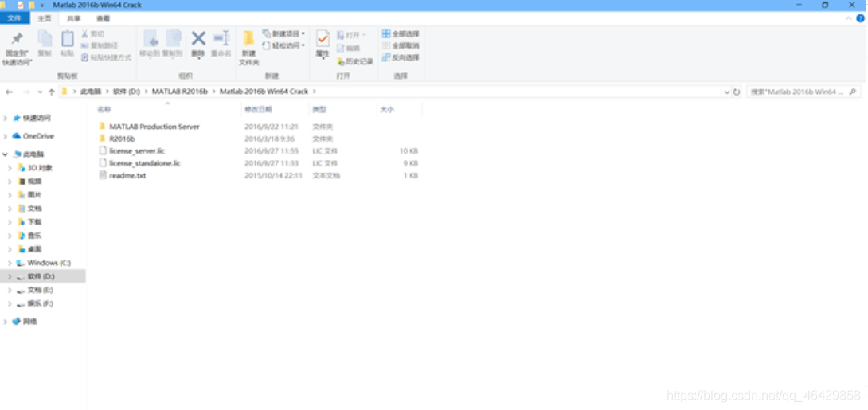Viewport: 868px width, 410px height.
Task: Sort by the Type (类型) column header
Action: point(319,110)
